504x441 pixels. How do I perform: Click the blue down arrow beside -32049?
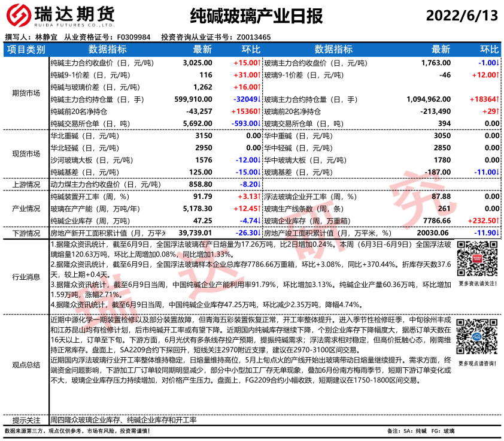point(259,99)
